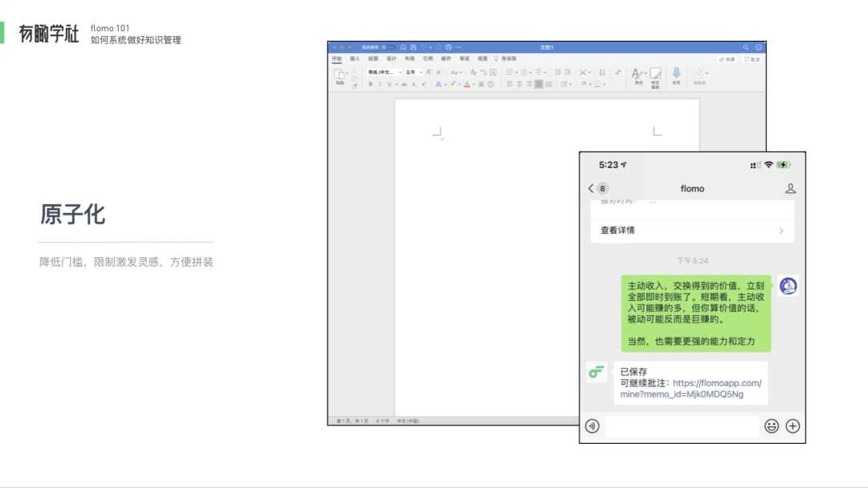Click the text highlight color swatch
The width and height of the screenshot is (868, 488).
[452, 84]
